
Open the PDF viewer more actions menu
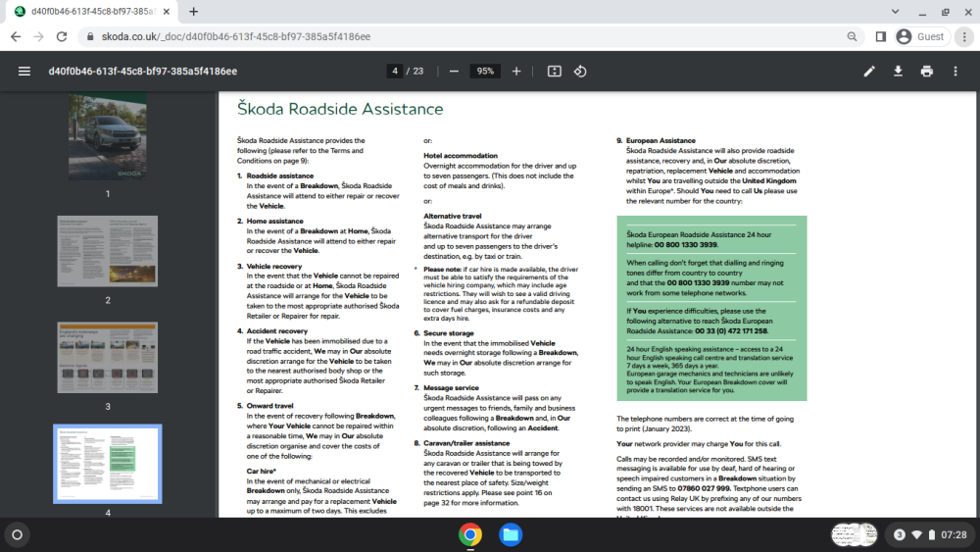click(x=955, y=72)
